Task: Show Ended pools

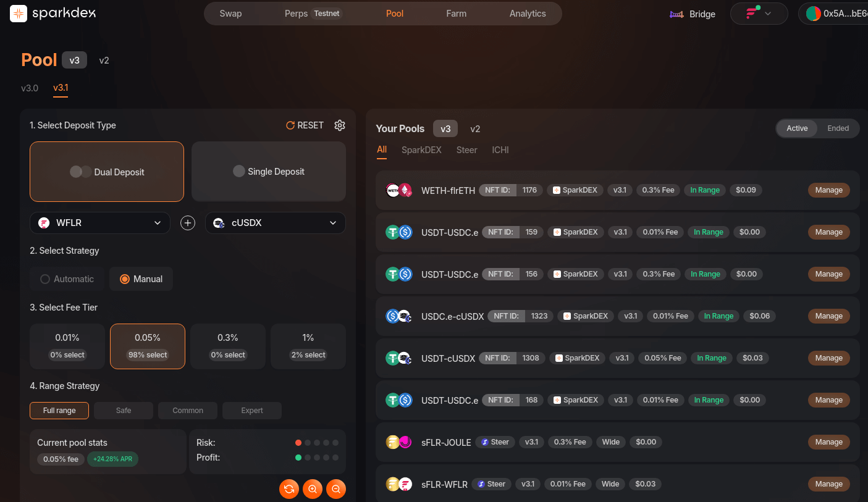Action: point(838,128)
